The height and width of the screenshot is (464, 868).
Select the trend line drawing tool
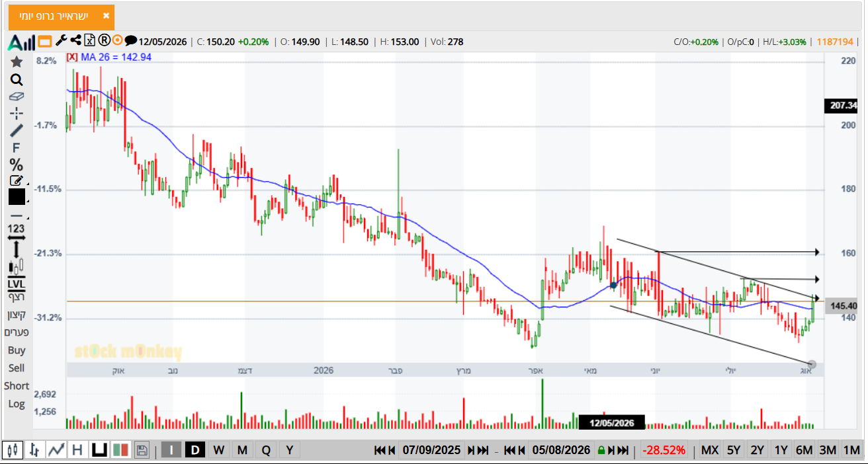coord(17,130)
